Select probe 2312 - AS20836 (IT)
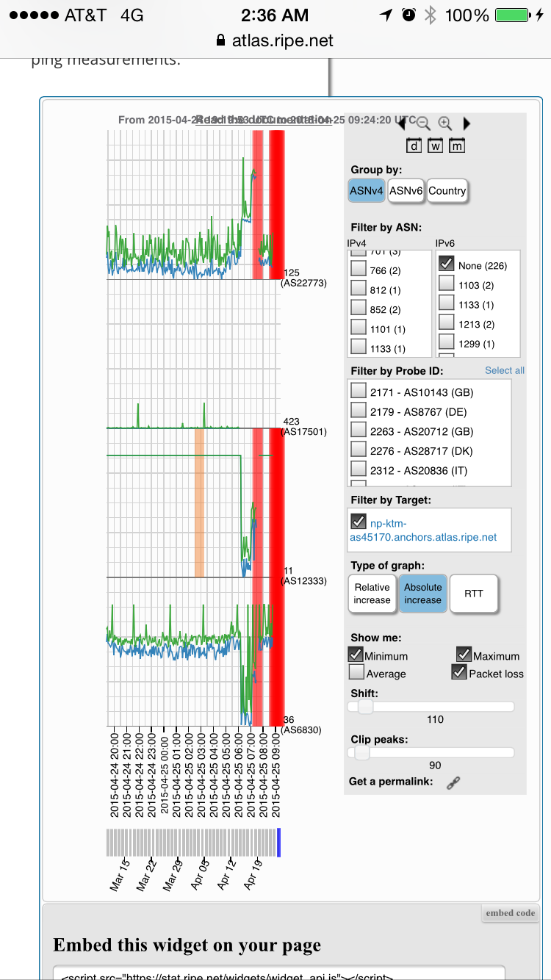Image resolution: width=551 pixels, height=980 pixels. pyautogui.click(x=359, y=470)
